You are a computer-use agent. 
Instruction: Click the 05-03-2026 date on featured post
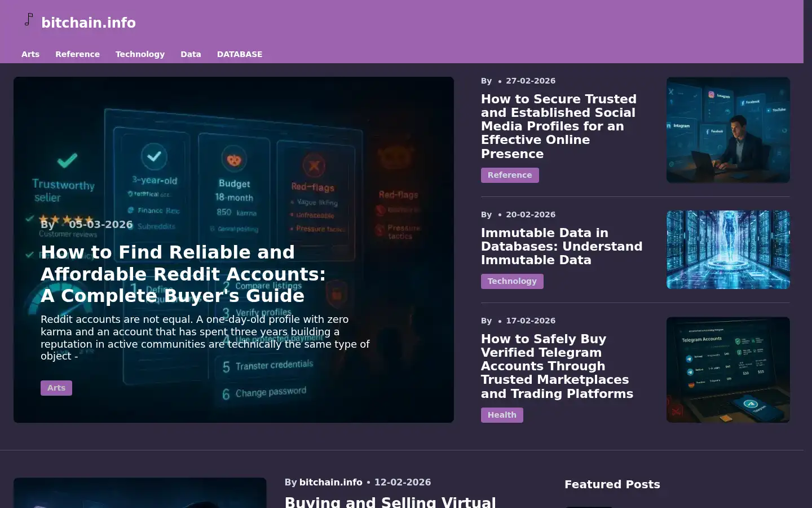coord(101,225)
